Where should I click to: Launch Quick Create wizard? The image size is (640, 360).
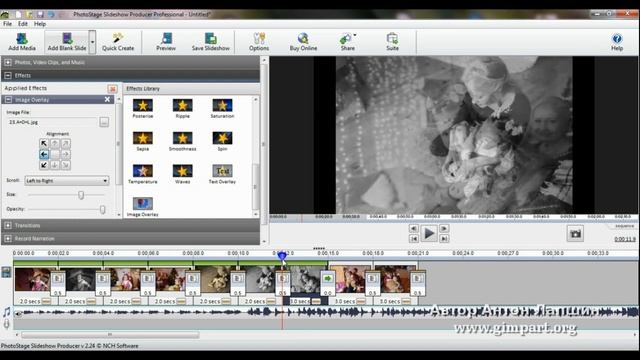coord(118,42)
